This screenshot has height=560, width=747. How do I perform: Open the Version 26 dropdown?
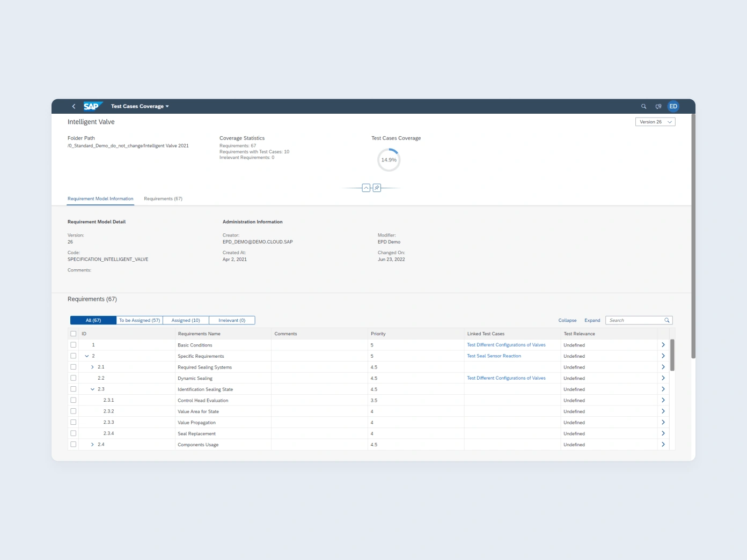tap(655, 122)
